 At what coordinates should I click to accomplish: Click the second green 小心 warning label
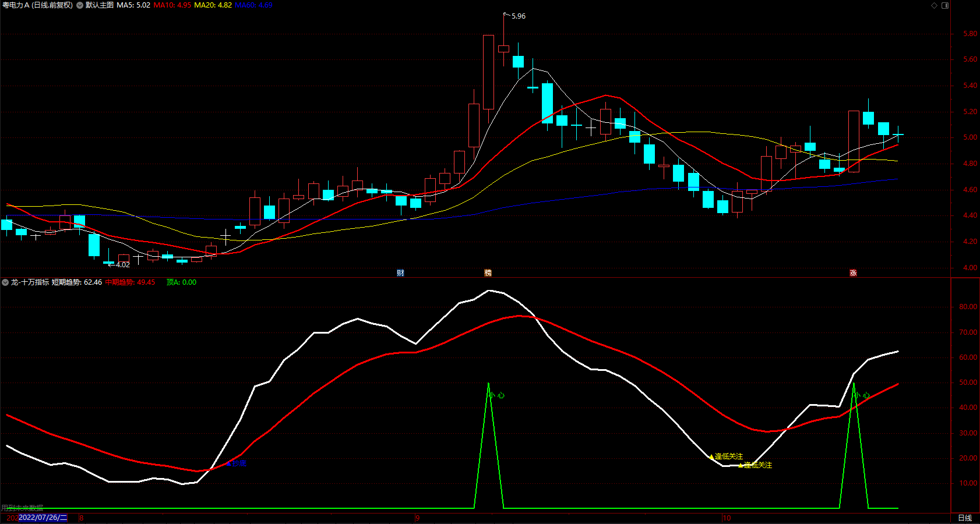pyautogui.click(x=862, y=395)
